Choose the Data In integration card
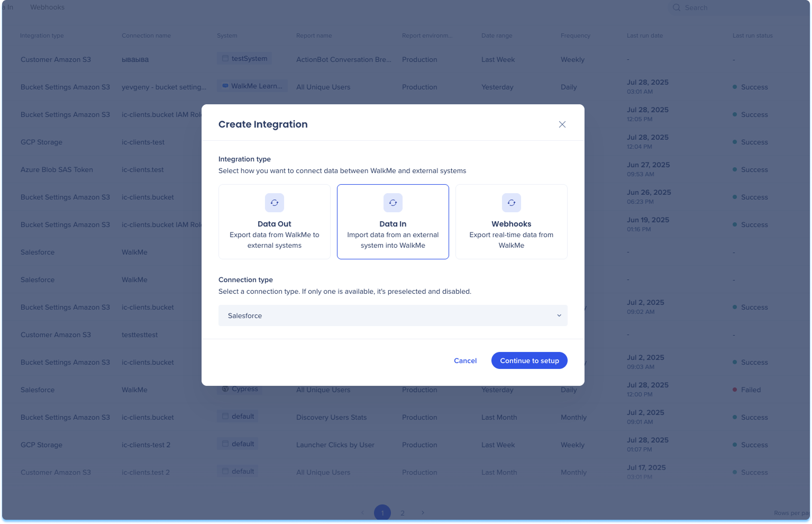This screenshot has width=812, height=524. pos(393,222)
